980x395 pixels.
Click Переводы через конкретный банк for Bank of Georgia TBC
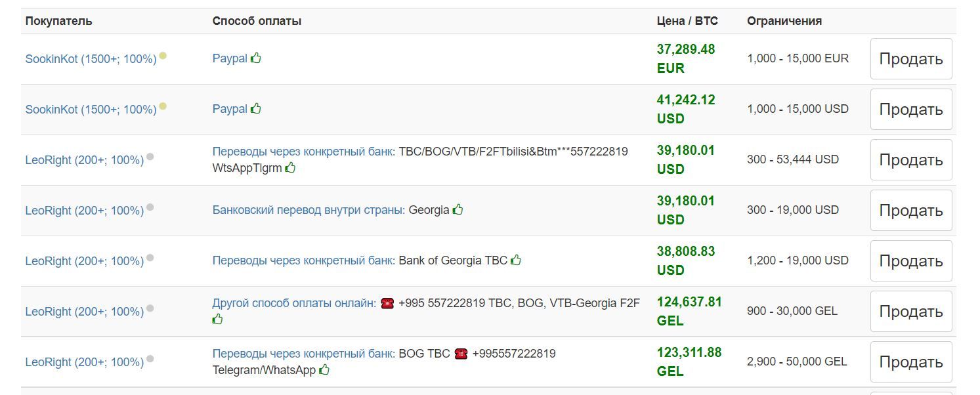pos(304,260)
